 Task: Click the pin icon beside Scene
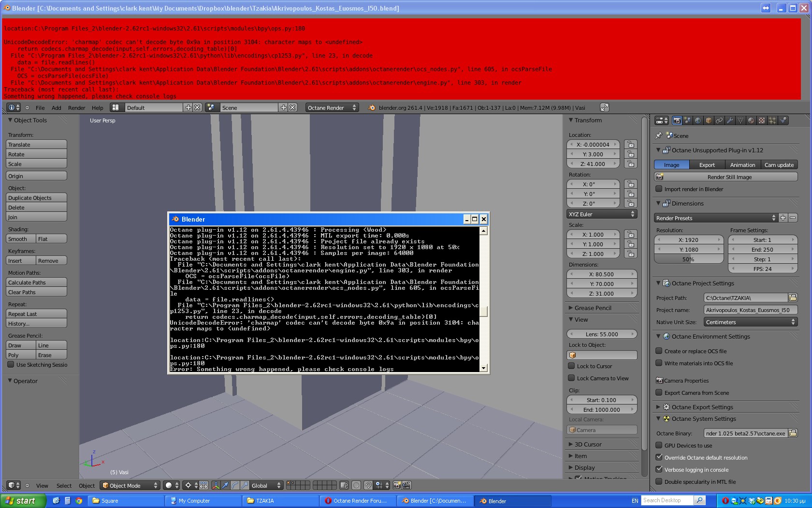(x=658, y=135)
